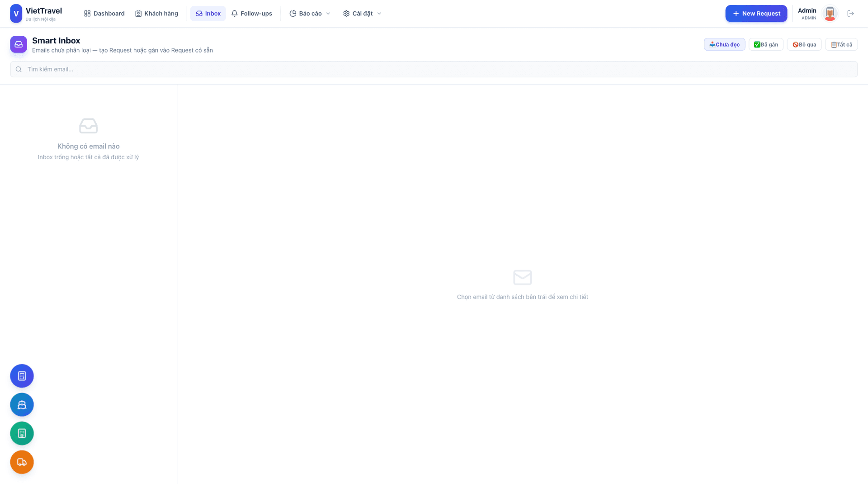This screenshot has width=868, height=484.
Task: Open the Dashboard page
Action: click(104, 14)
